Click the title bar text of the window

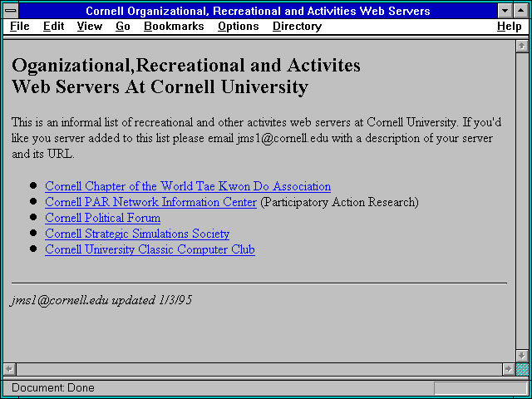tap(258, 11)
